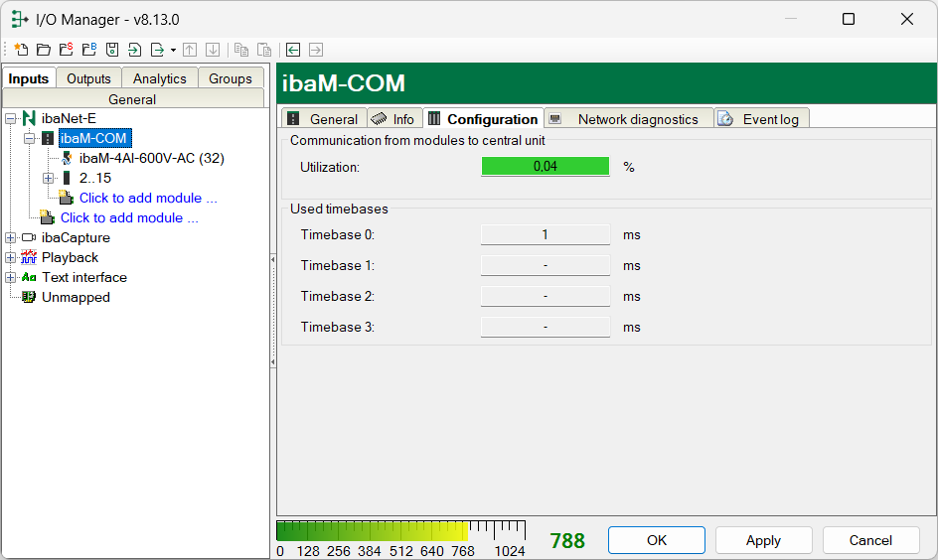938x560 pixels.
Task: Switch to the Inputs tab
Action: pos(29,78)
